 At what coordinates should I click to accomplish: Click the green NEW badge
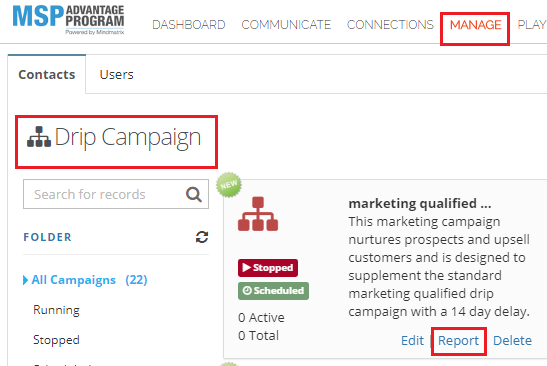229,185
